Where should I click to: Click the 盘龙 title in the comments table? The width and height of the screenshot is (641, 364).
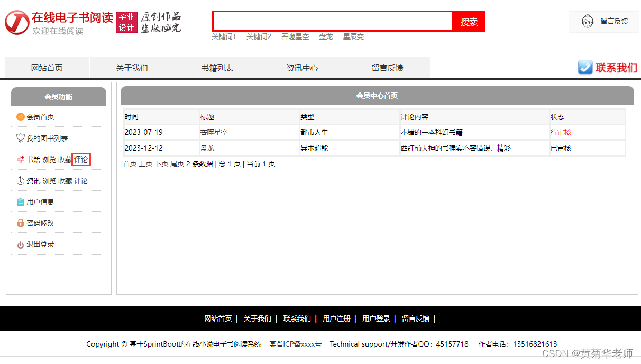pos(207,148)
